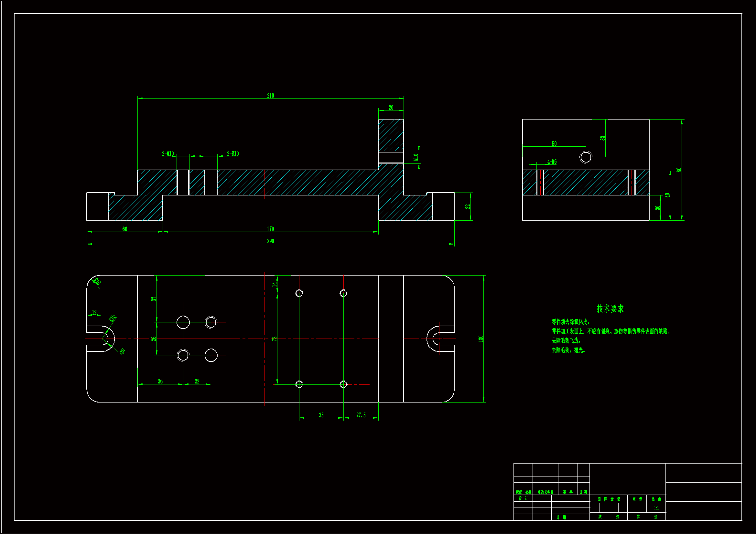This screenshot has width=756, height=534.
Task: Click the 170 dimension label
Action: (270, 229)
